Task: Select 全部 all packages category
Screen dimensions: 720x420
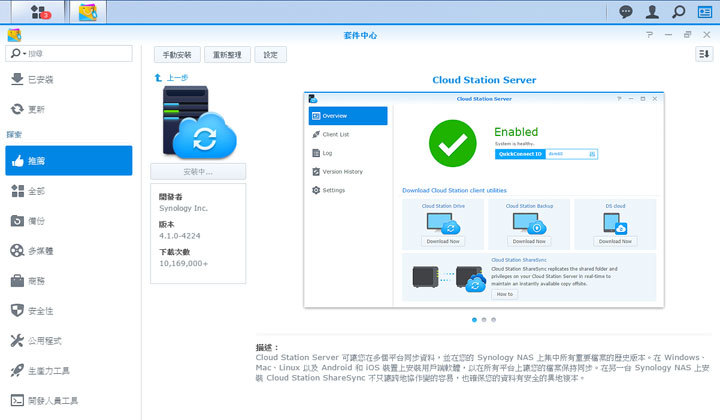Action: (69, 191)
